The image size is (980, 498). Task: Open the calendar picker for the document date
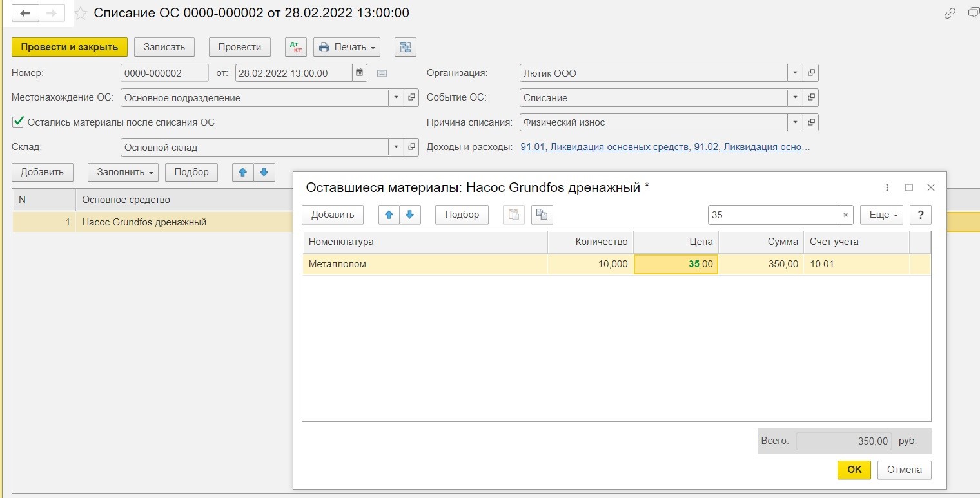coord(360,73)
